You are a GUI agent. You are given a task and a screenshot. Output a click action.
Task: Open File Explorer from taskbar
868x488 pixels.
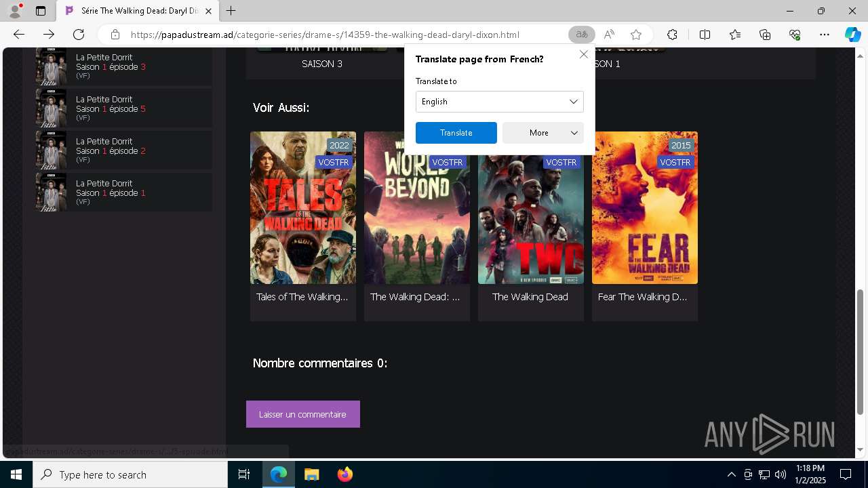click(311, 474)
